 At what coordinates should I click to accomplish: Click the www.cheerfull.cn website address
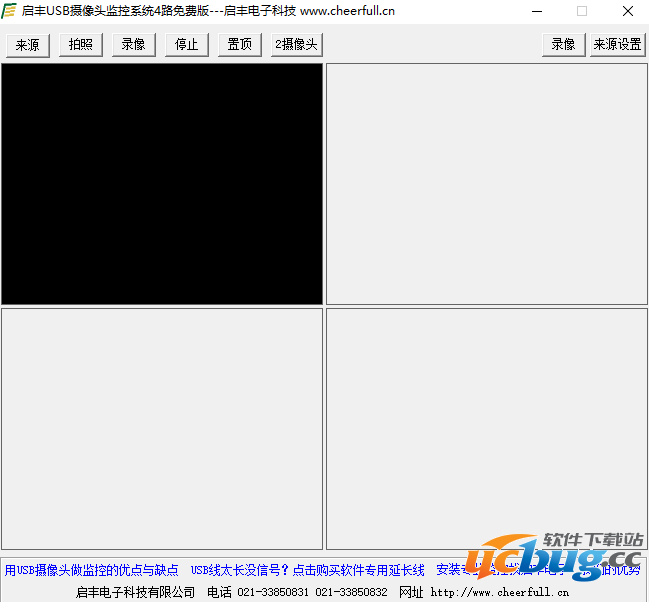500,592
